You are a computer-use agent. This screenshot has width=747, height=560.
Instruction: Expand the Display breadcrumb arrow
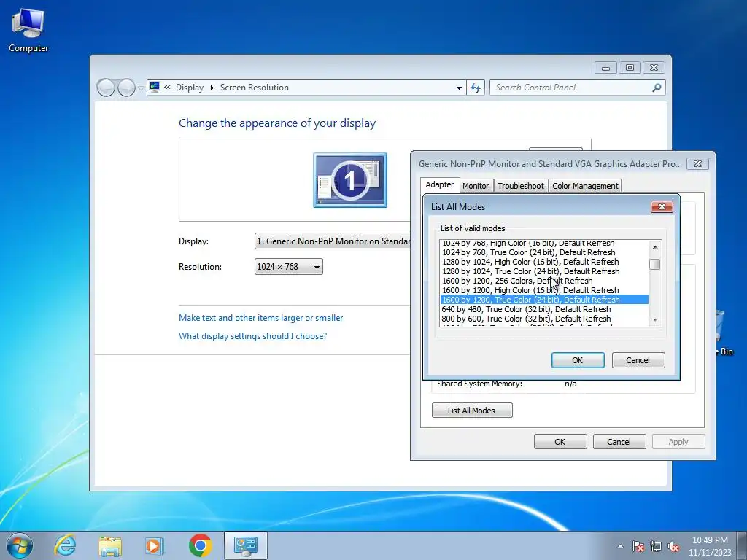point(212,87)
